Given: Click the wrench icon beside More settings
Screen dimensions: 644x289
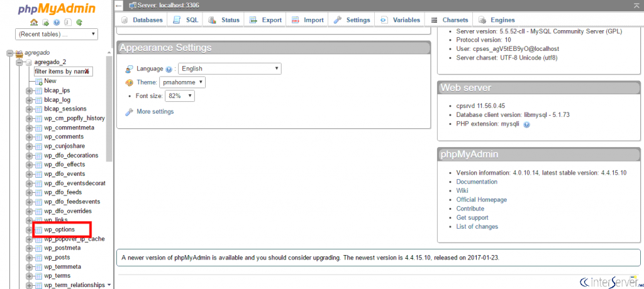Looking at the screenshot, I should click(129, 112).
